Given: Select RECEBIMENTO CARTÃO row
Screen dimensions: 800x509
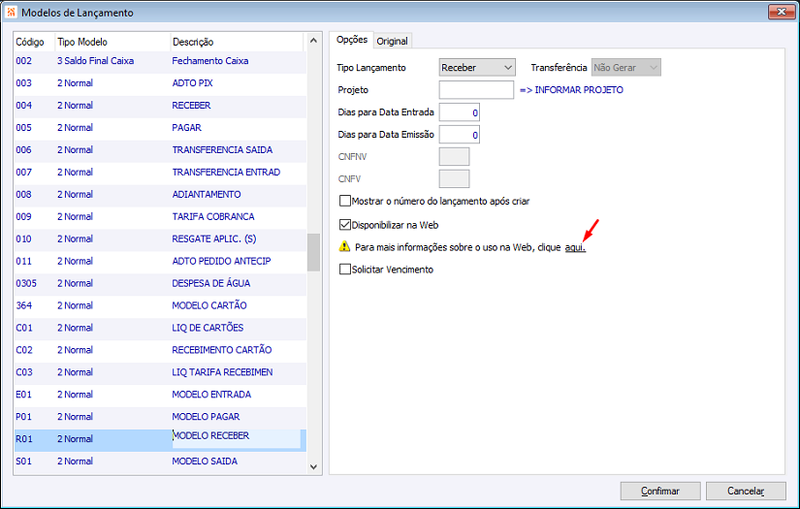Looking at the screenshot, I should (x=161, y=350).
